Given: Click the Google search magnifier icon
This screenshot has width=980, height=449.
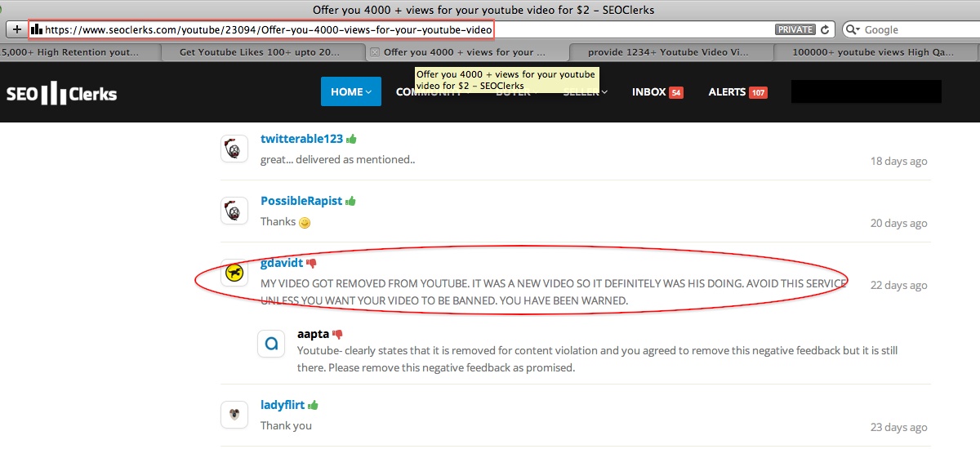Looking at the screenshot, I should click(x=854, y=29).
